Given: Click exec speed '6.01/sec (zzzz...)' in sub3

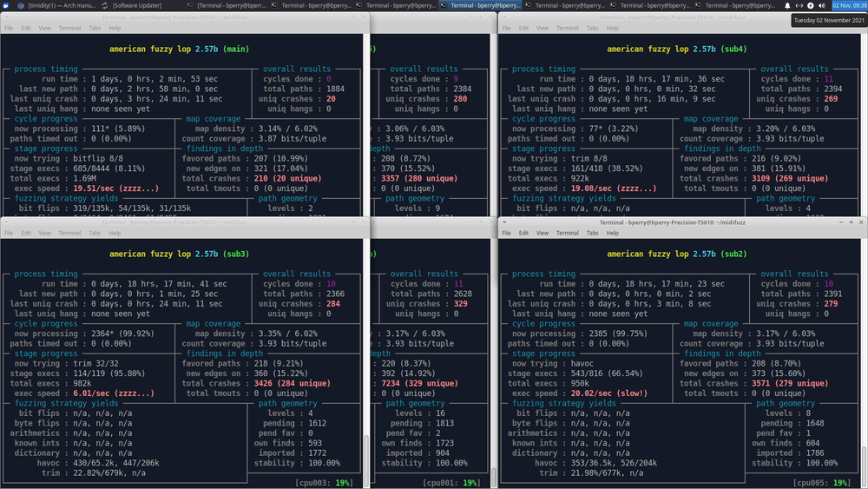Looking at the screenshot, I should pos(114,393).
